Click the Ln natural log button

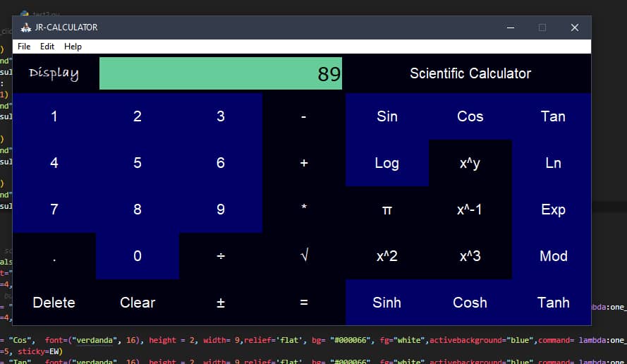click(553, 163)
